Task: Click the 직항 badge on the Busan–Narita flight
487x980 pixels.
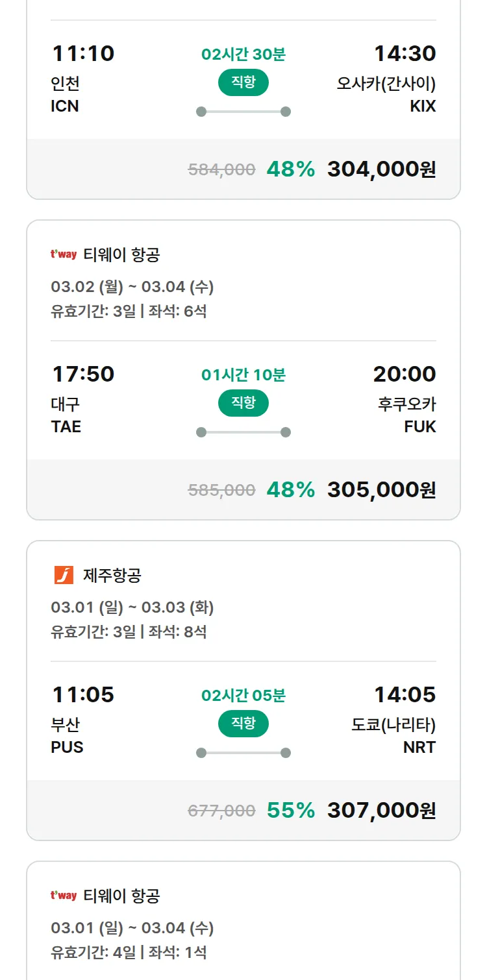Action: (243, 724)
